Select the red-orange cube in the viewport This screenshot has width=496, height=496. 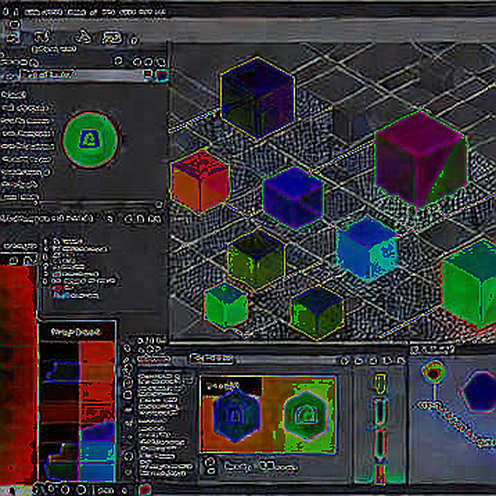(x=200, y=181)
